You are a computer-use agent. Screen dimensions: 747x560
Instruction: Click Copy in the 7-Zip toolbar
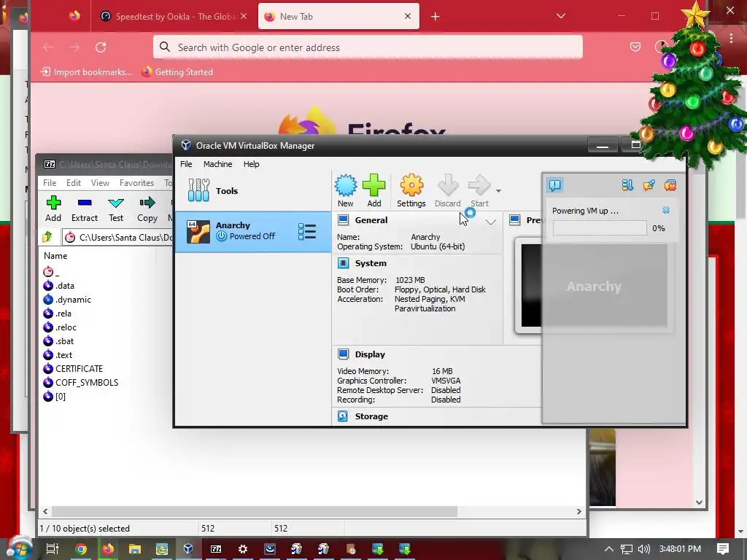coord(147,209)
